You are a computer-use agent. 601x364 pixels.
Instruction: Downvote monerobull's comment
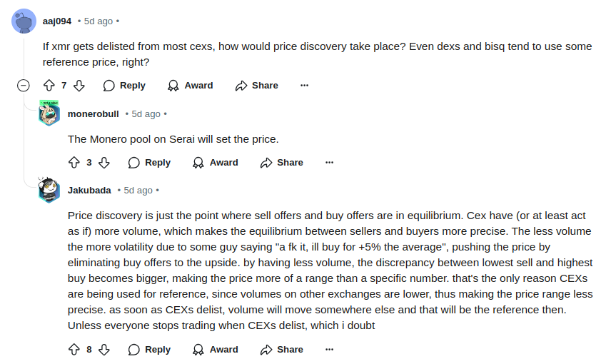[104, 163]
